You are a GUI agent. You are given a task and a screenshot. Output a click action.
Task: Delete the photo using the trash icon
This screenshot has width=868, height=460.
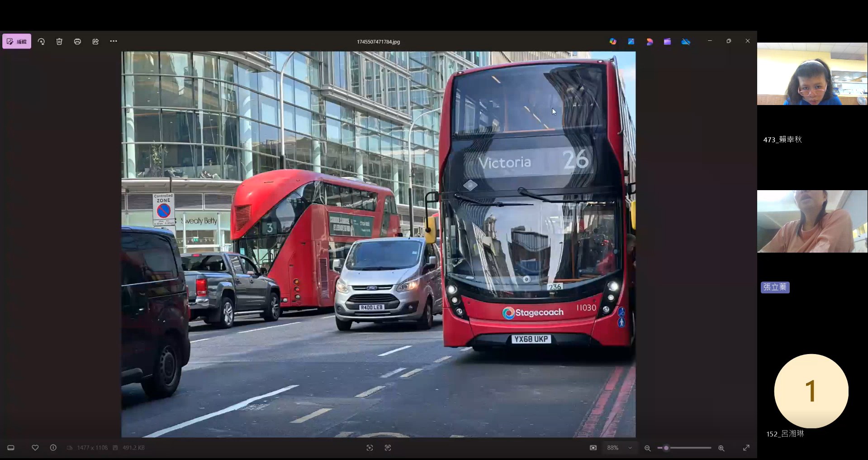coord(59,41)
